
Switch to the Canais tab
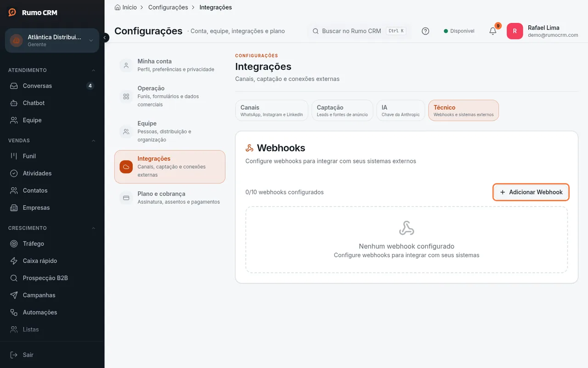(271, 110)
